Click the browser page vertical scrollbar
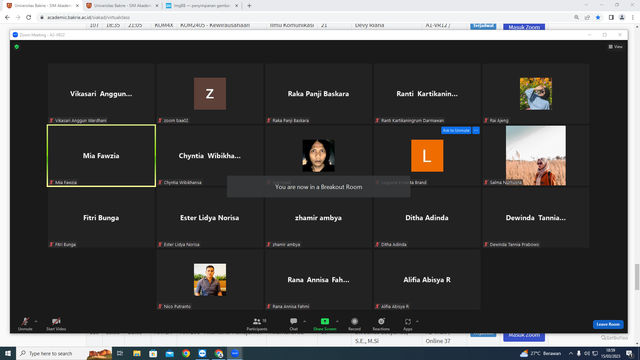This screenshot has height=360, width=640. tap(637, 277)
